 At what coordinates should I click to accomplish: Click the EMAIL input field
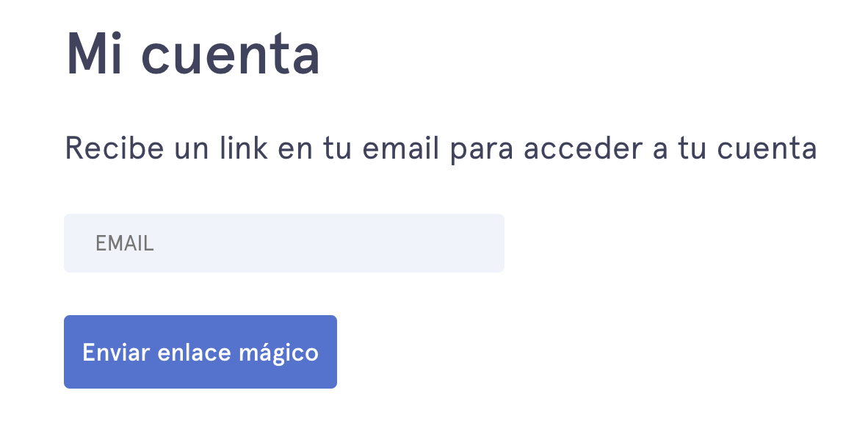pos(283,243)
